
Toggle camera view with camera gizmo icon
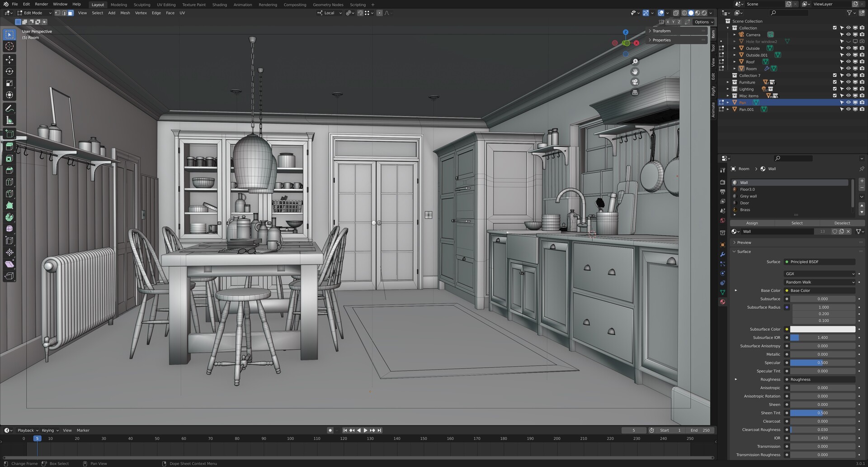635,82
